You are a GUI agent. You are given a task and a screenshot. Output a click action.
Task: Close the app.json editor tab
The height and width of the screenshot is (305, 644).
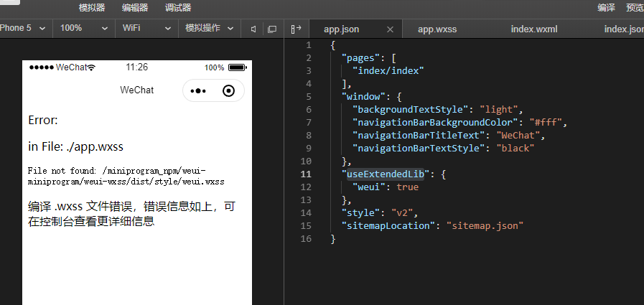point(390,29)
